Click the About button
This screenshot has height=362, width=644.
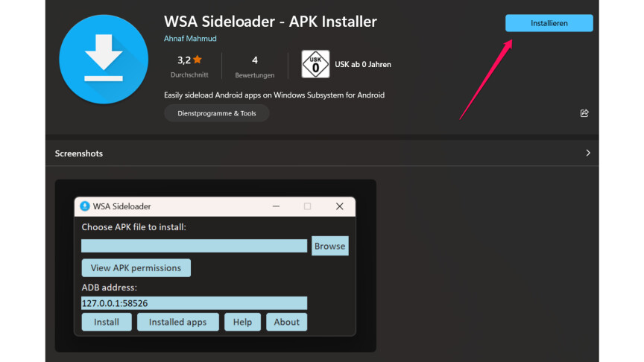tap(286, 322)
